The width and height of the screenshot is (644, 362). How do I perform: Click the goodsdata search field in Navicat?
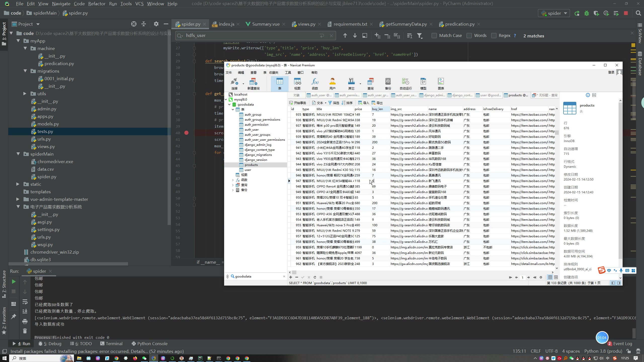coord(258,276)
